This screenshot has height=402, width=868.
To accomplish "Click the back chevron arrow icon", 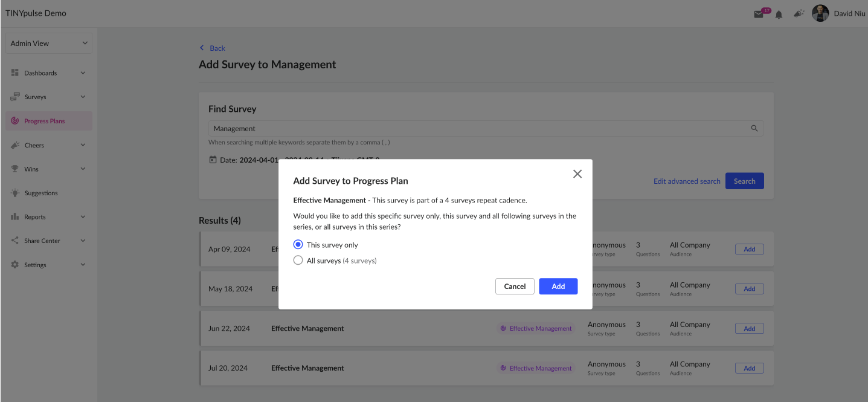I will click(x=202, y=48).
